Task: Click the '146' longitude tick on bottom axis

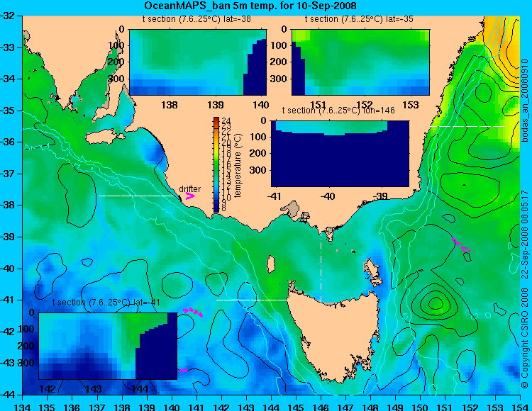Action: 321,406
